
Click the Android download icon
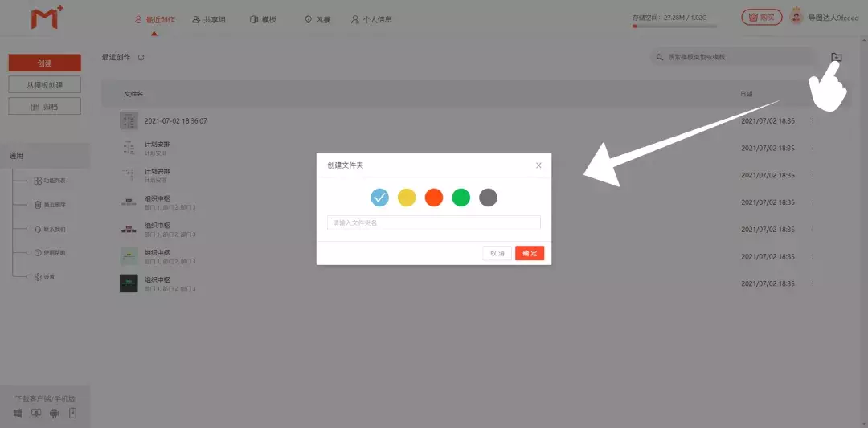[x=54, y=413]
